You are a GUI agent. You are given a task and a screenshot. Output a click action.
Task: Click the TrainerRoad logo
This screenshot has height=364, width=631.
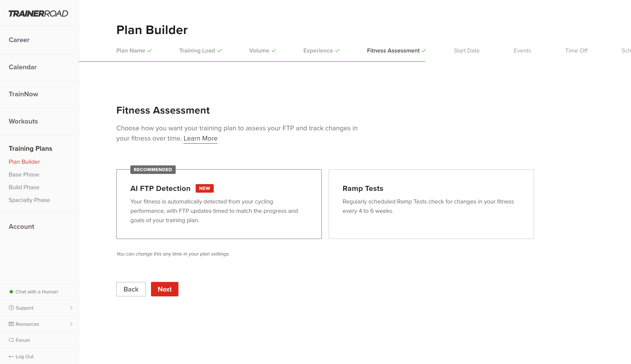point(38,13)
